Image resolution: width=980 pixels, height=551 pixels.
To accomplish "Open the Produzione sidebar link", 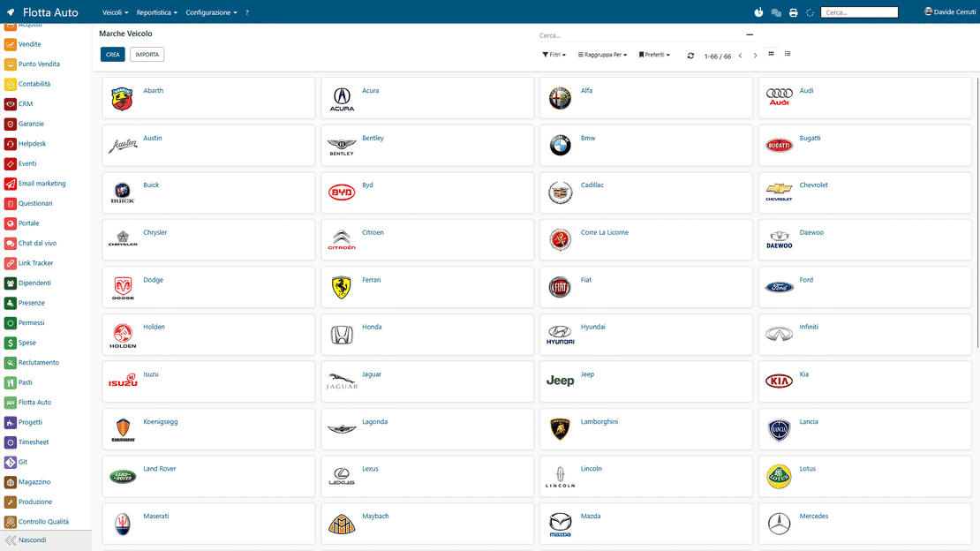I will pyautogui.click(x=35, y=502).
